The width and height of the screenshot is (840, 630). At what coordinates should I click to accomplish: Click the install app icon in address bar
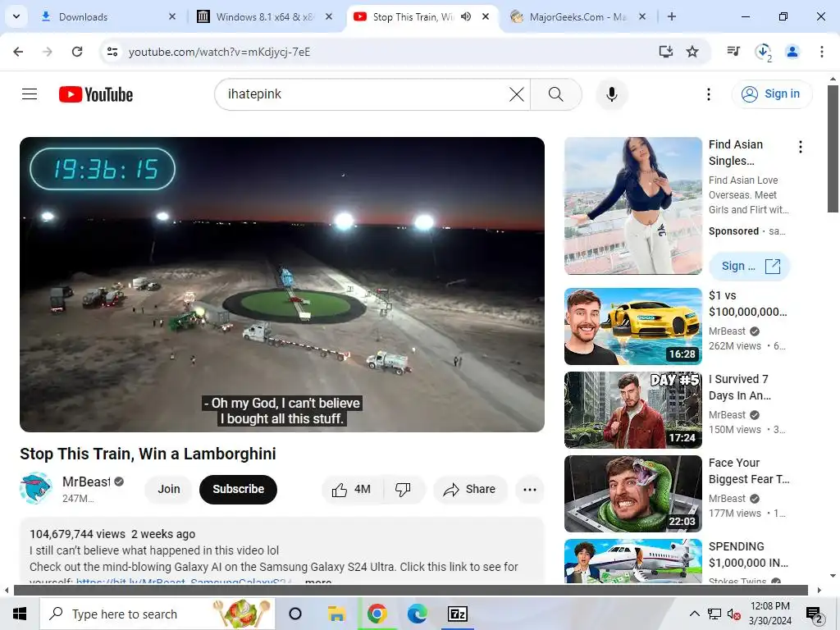coord(666,52)
